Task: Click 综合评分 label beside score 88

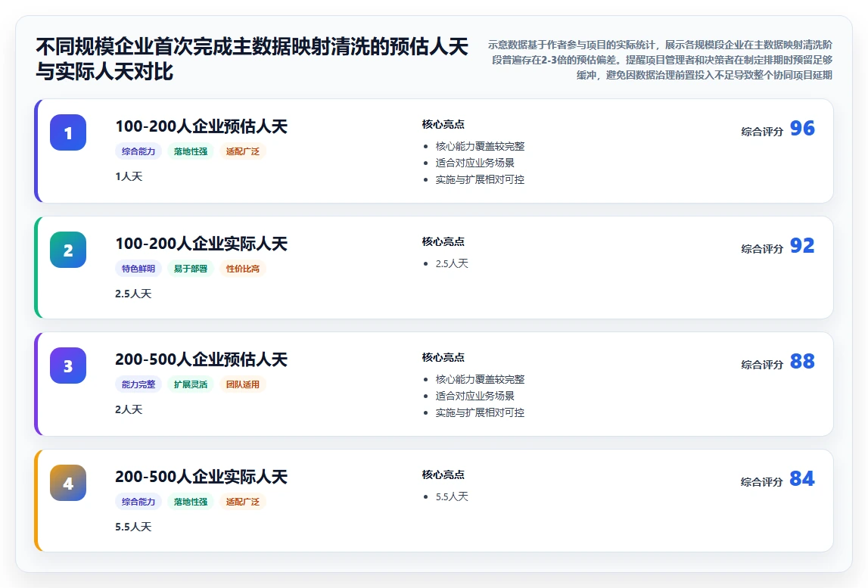Action: point(762,365)
